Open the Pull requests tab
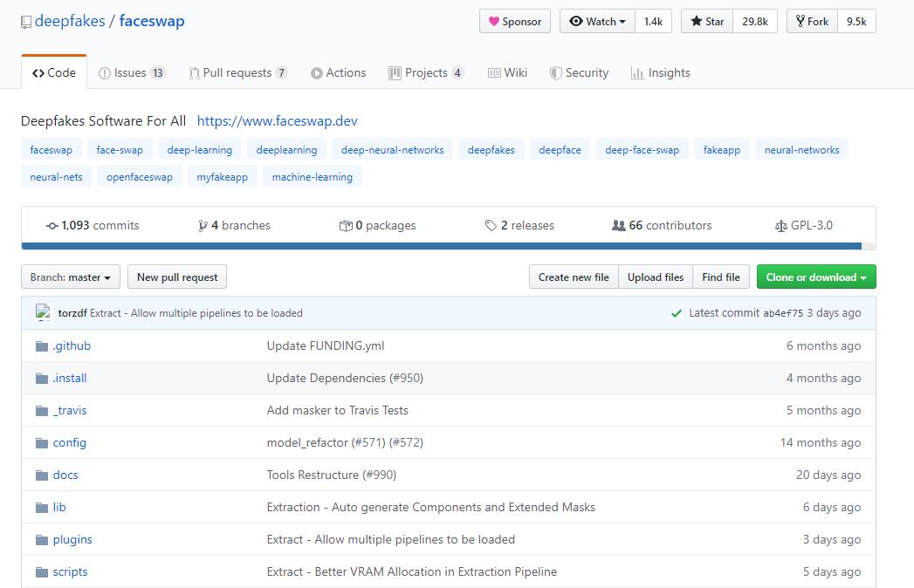 (237, 73)
